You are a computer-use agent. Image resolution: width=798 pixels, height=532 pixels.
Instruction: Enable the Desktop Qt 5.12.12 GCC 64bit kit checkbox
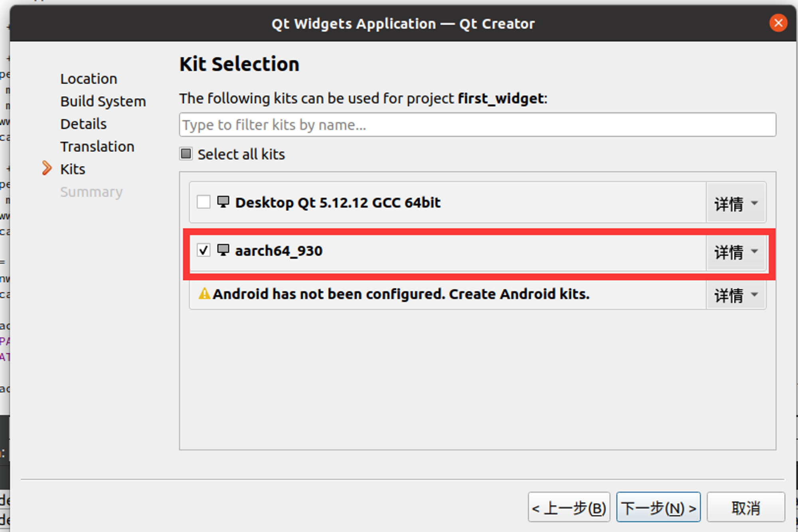click(x=203, y=202)
